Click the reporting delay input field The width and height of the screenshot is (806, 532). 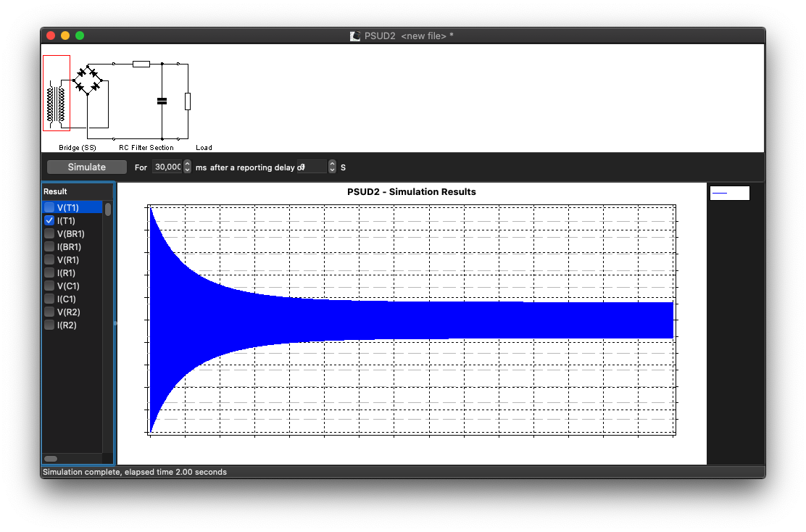[x=312, y=167]
